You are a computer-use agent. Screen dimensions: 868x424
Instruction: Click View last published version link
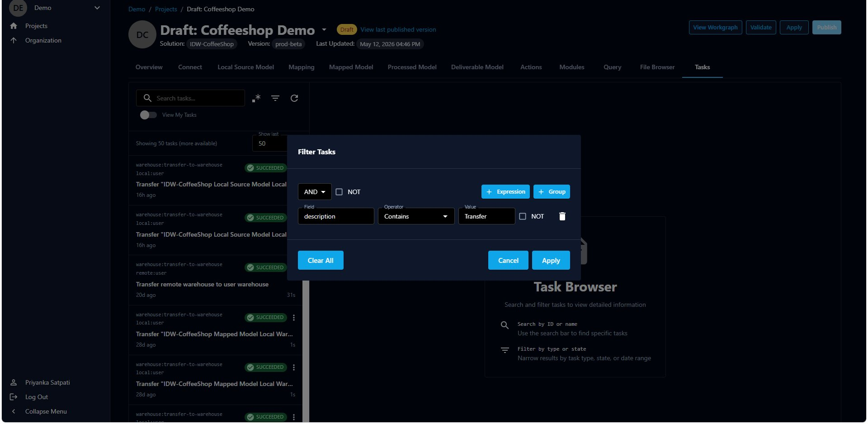pyautogui.click(x=398, y=29)
